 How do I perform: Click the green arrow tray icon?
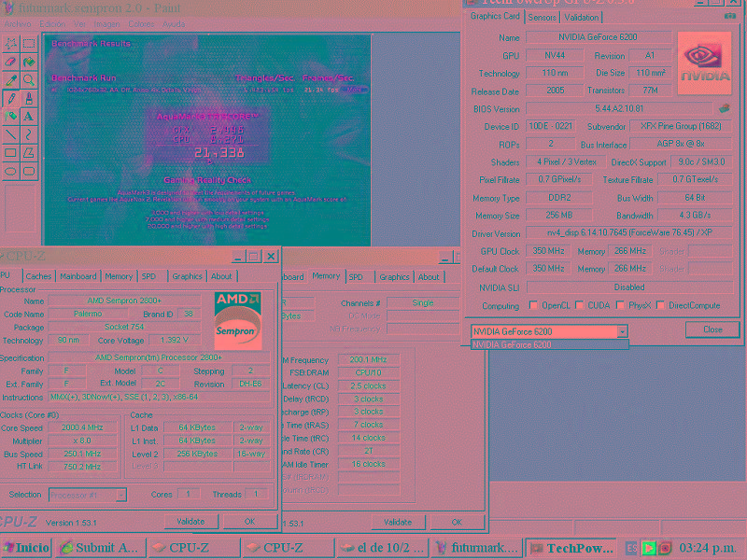pyautogui.click(x=648, y=548)
